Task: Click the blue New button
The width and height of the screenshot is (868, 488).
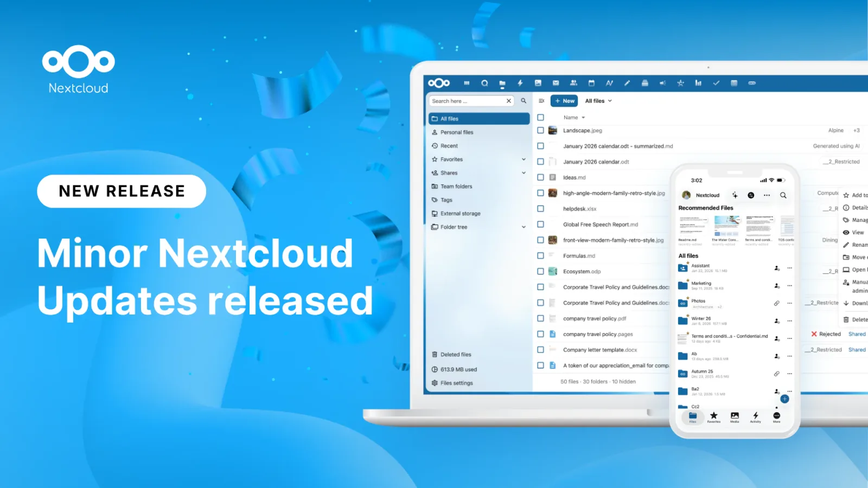Action: pos(564,101)
